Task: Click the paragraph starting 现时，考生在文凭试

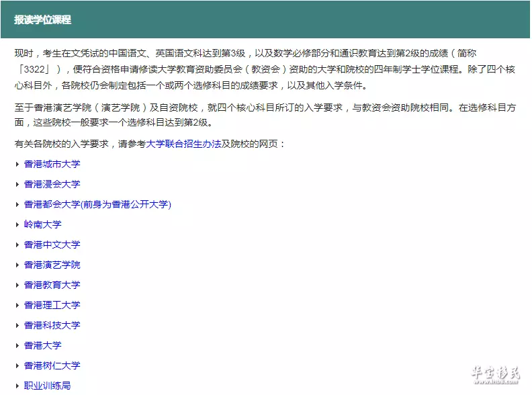Action: [265, 69]
